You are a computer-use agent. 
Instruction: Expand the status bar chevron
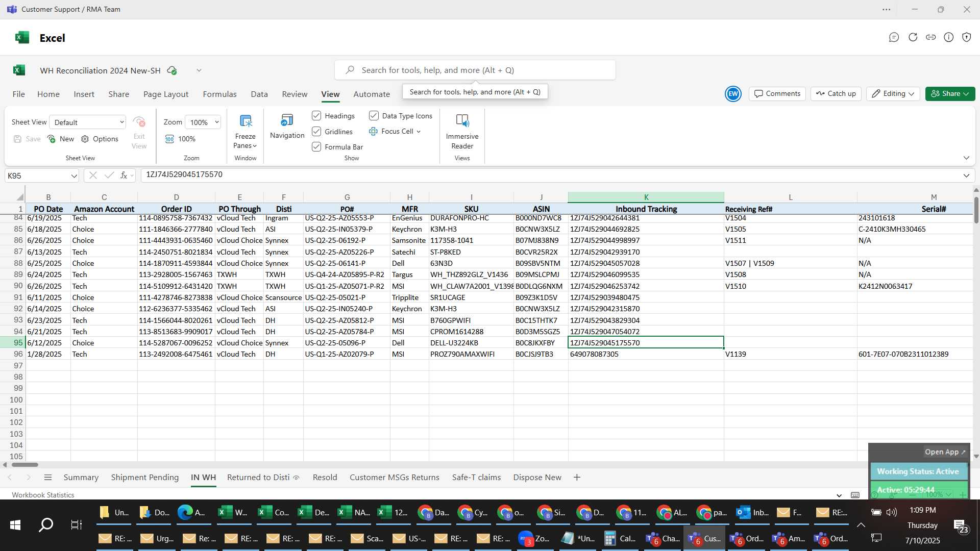coord(839,495)
